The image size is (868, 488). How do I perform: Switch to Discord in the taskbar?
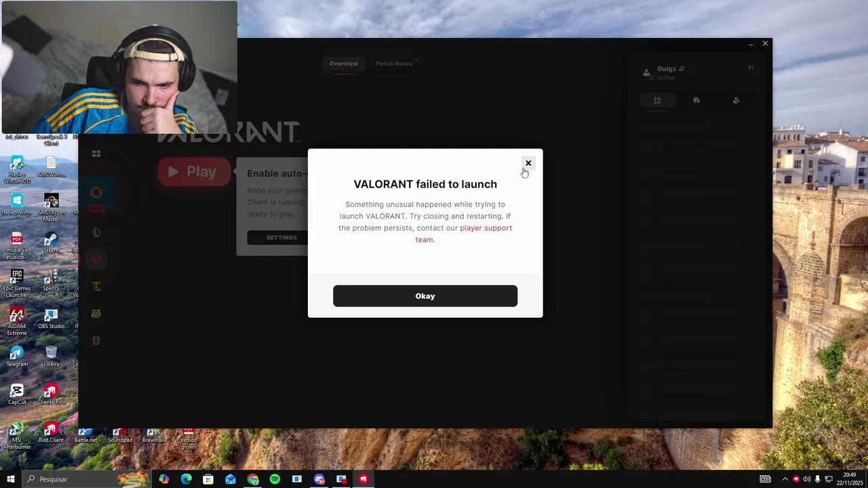pyautogui.click(x=319, y=479)
